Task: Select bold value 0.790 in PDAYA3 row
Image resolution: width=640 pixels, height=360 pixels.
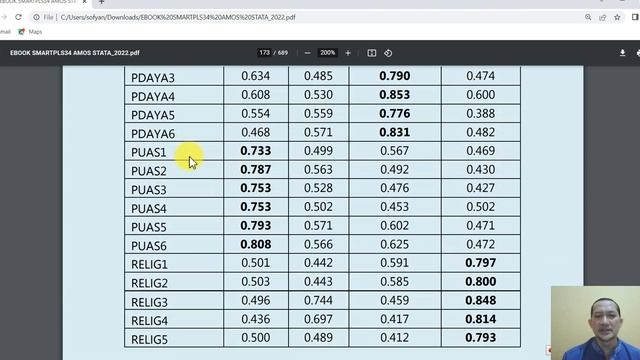Action: click(x=394, y=76)
